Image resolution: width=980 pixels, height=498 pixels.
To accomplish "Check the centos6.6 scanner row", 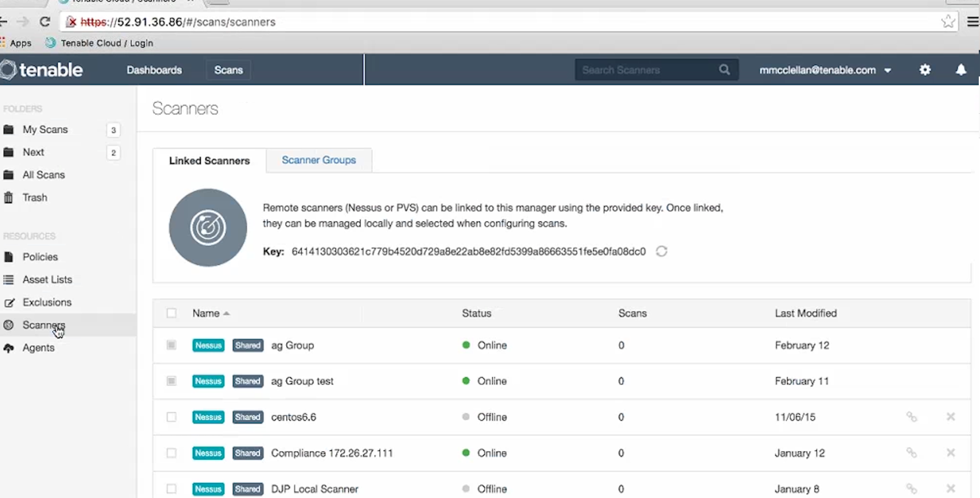I will (x=171, y=417).
